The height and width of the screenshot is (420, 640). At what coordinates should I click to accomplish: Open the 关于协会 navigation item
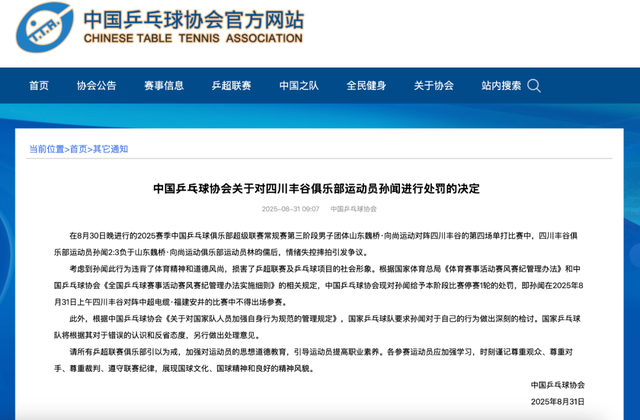pyautogui.click(x=434, y=86)
